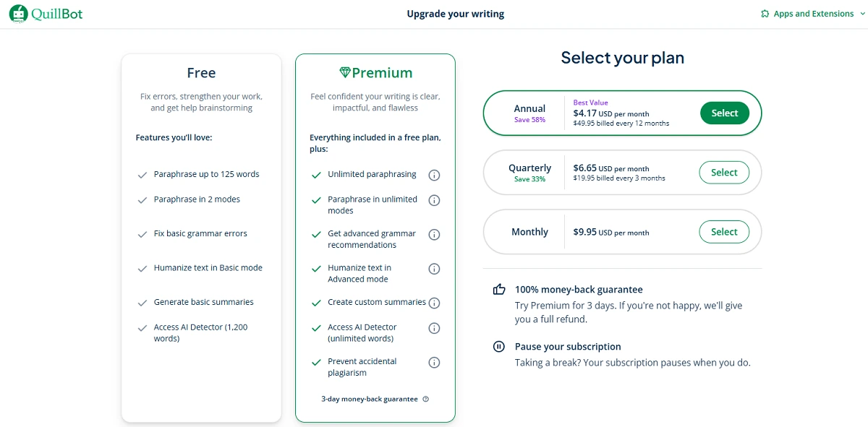
Task: Click Select button for Monthly plan
Action: click(x=724, y=232)
